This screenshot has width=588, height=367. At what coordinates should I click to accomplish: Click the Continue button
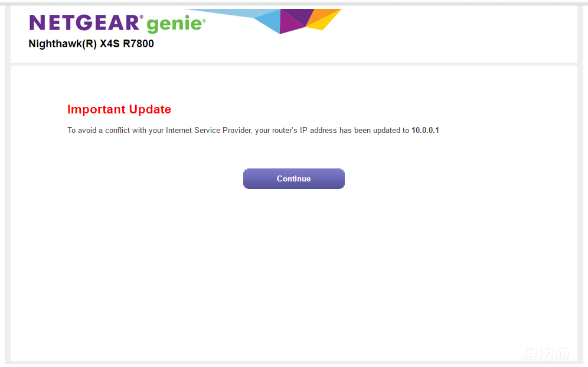click(293, 178)
